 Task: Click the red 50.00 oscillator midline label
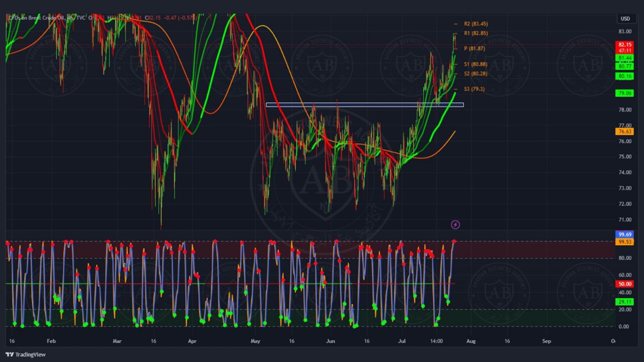(625, 284)
